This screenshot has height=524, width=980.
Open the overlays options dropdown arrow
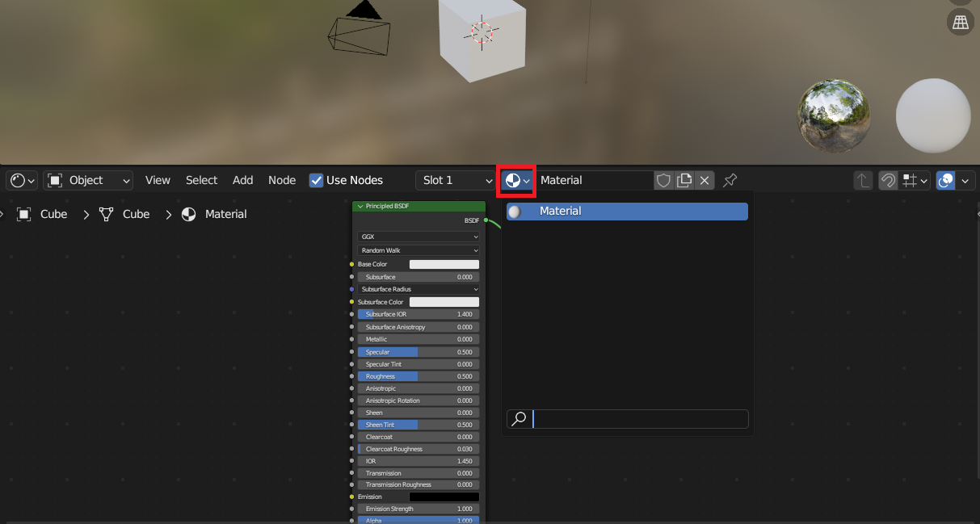coord(965,180)
